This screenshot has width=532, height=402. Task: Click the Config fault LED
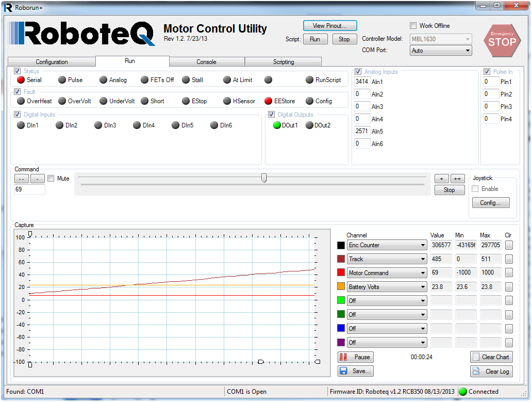309,101
